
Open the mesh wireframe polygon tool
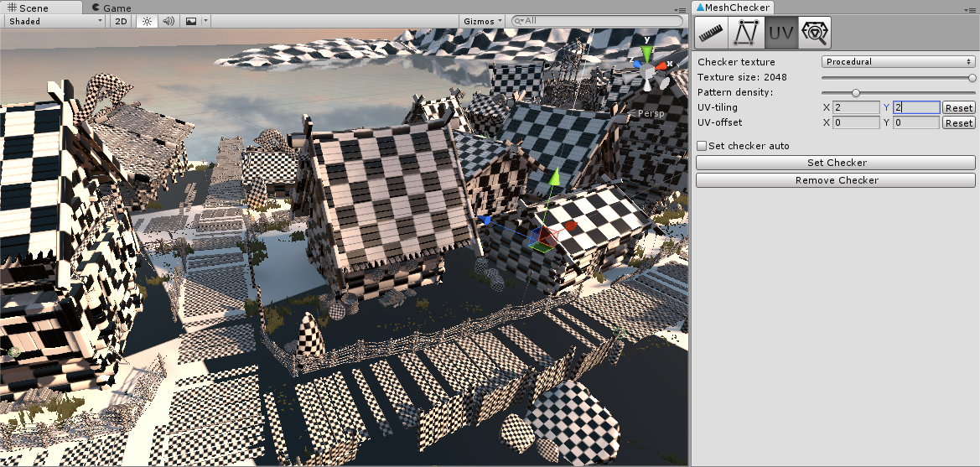click(x=746, y=33)
